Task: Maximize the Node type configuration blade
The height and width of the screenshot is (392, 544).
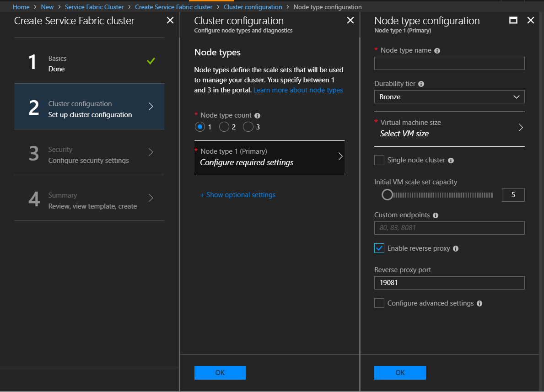Action: [x=513, y=20]
